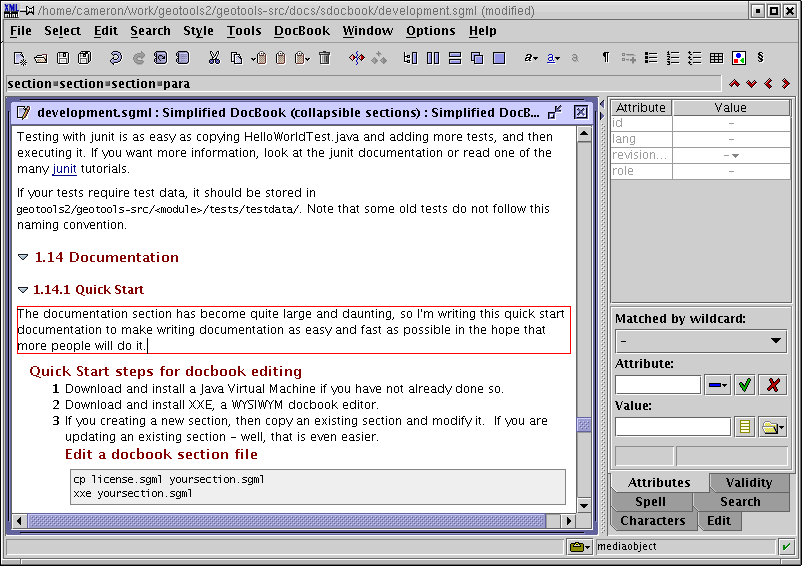Open the Window menu
The height and width of the screenshot is (566, 802).
(x=368, y=31)
